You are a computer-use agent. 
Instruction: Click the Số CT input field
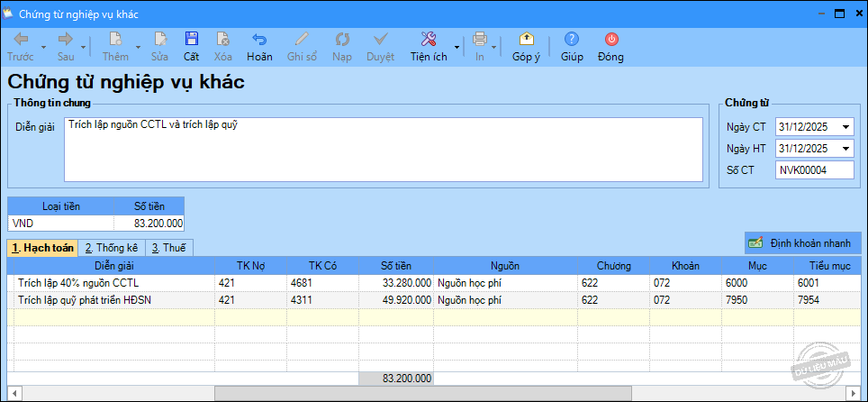click(x=813, y=170)
